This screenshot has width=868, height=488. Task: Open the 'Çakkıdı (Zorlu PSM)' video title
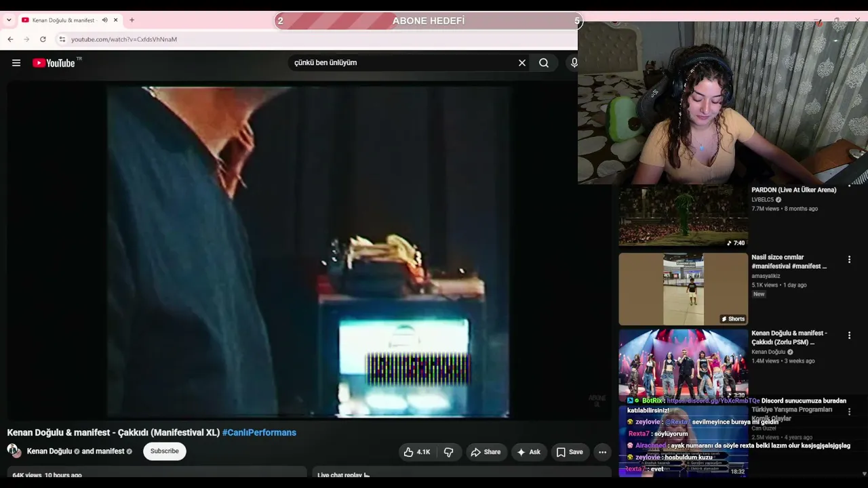[789, 338]
